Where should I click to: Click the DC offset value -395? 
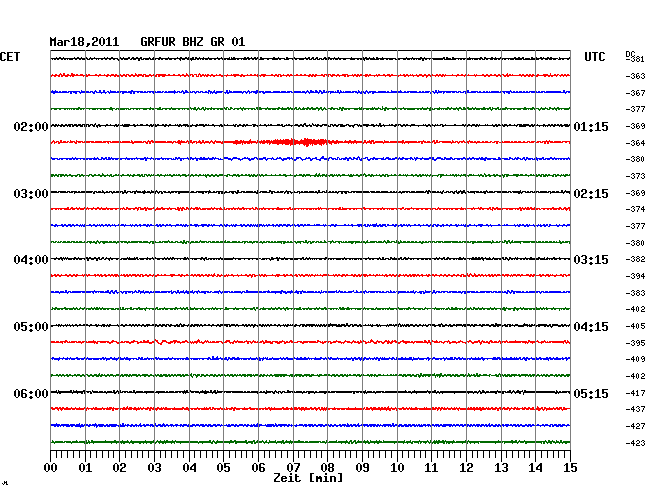(635, 344)
